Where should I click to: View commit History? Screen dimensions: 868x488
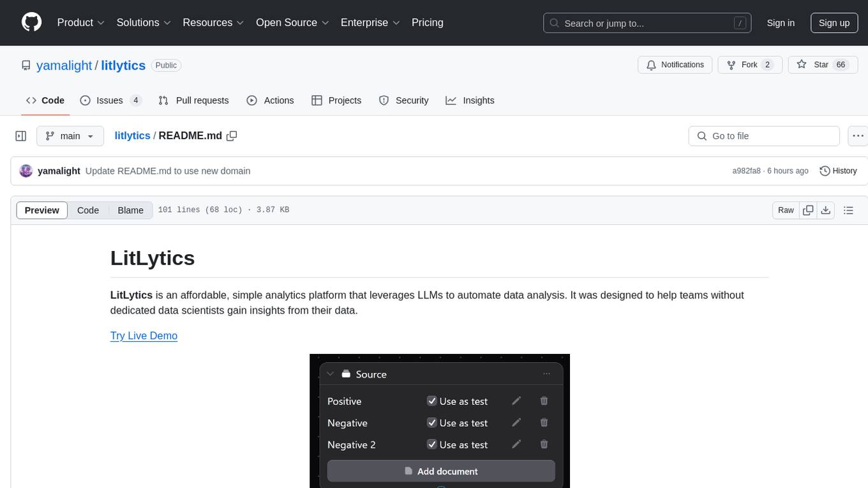[x=838, y=171]
